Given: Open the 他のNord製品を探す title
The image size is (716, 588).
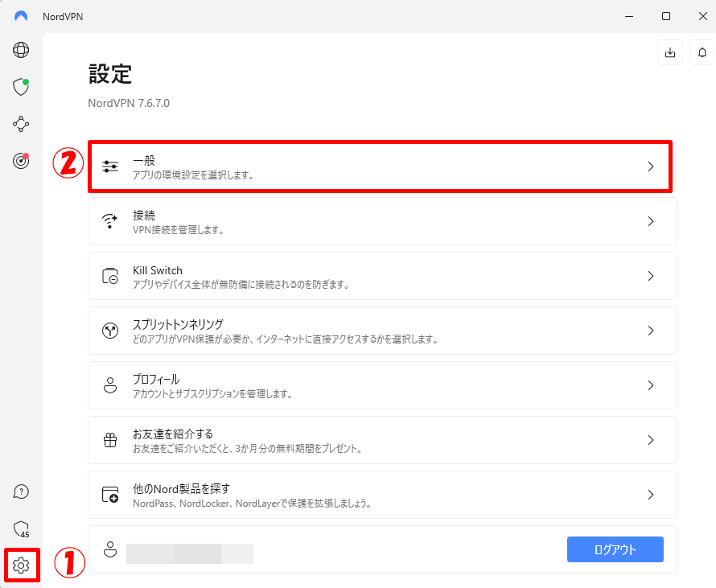Looking at the screenshot, I should pyautogui.click(x=181, y=489).
